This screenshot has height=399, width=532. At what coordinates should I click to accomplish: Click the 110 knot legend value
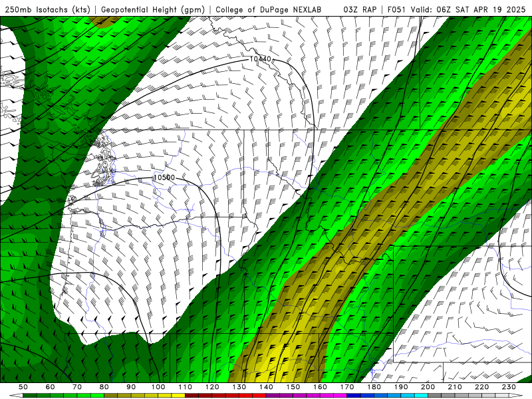[x=185, y=387]
